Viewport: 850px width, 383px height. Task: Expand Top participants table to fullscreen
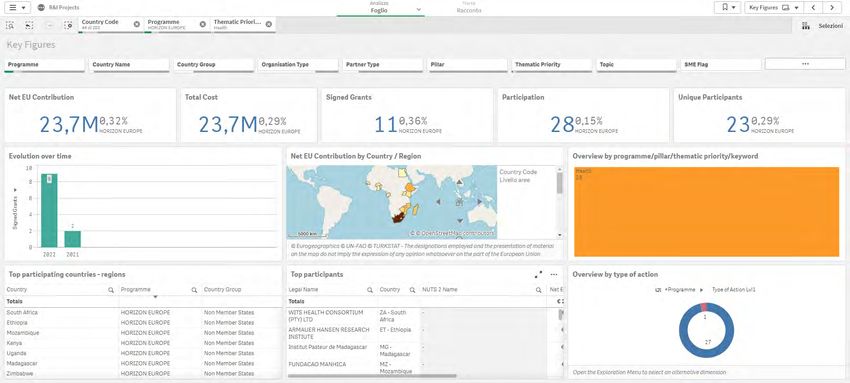[x=538, y=275]
